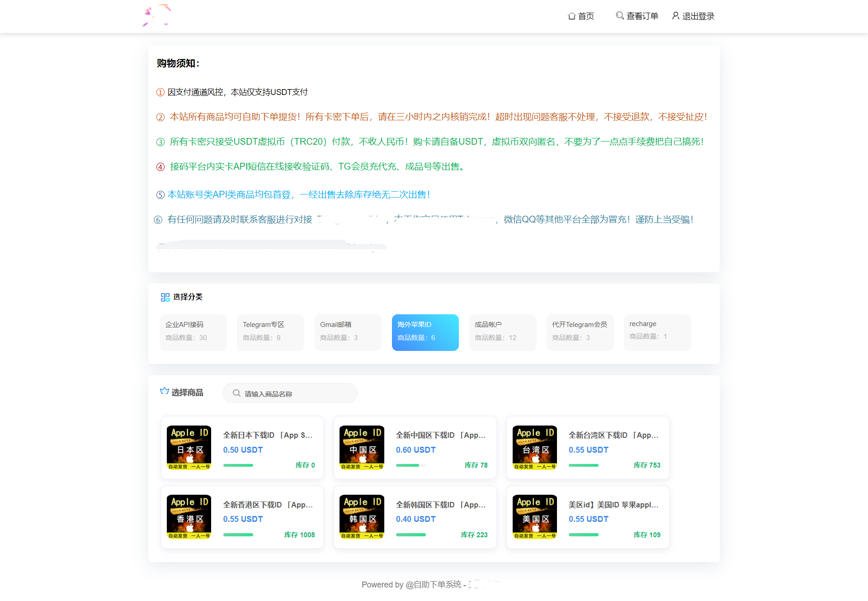Select the Telegram专区 category tab

(270, 332)
